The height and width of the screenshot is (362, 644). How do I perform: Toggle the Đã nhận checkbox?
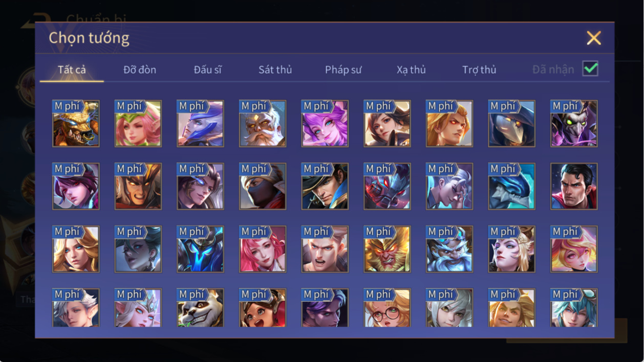[x=590, y=69]
